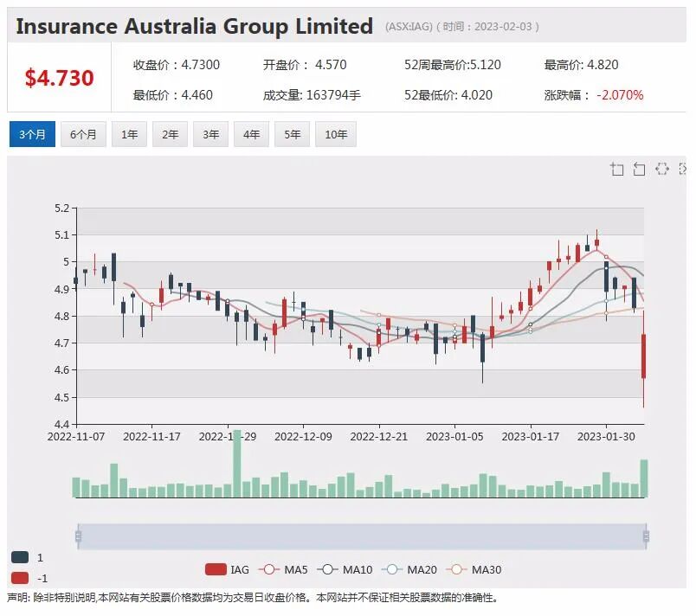Image resolution: width=696 pixels, height=616 pixels.
Task: Show the 5年 chart range
Action: (292, 134)
